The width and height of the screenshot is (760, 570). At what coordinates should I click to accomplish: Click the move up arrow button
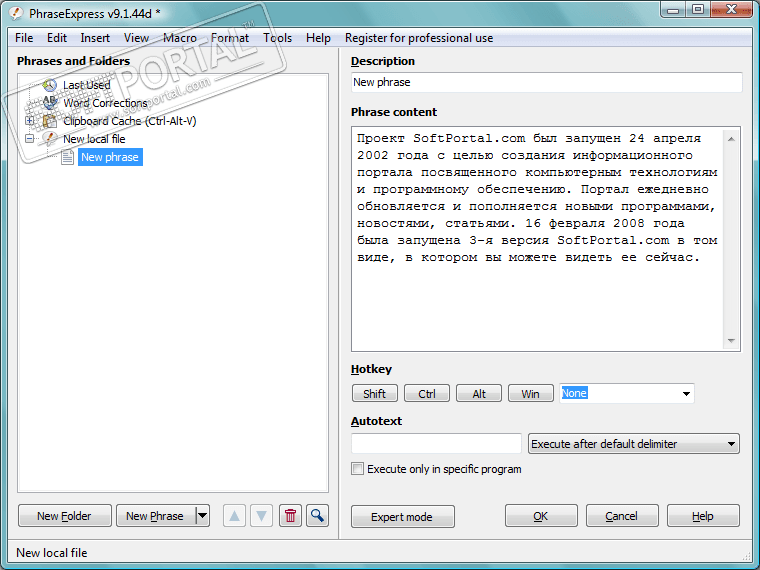point(234,516)
